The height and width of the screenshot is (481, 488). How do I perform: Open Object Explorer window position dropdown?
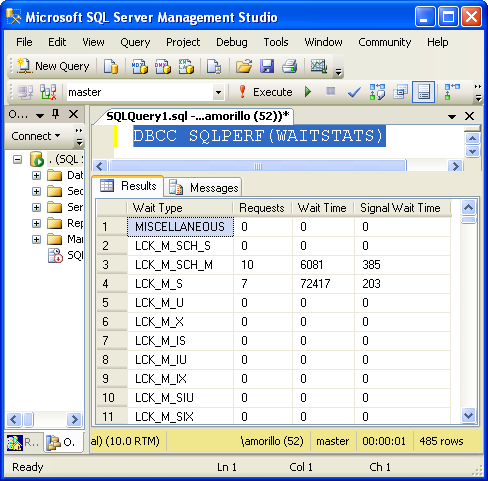point(40,116)
